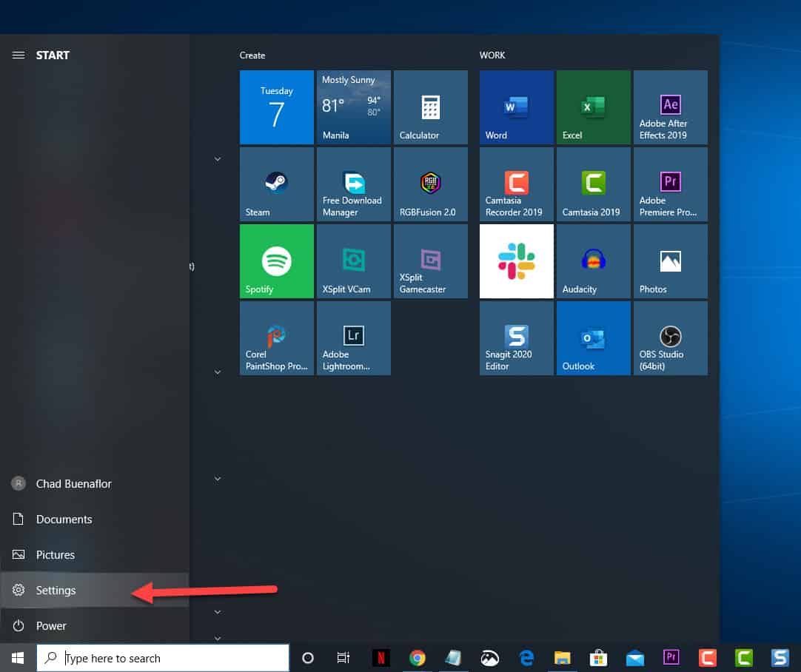Select the Create group header

(252, 56)
